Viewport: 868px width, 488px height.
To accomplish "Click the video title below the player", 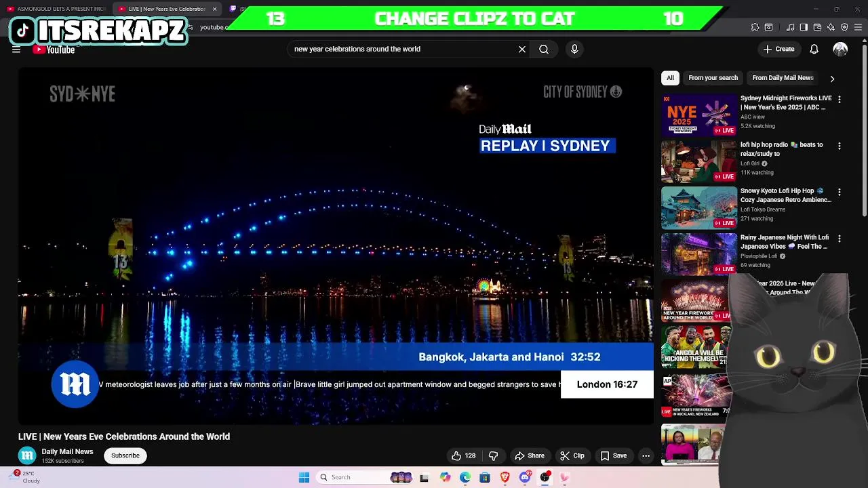I will (124, 436).
